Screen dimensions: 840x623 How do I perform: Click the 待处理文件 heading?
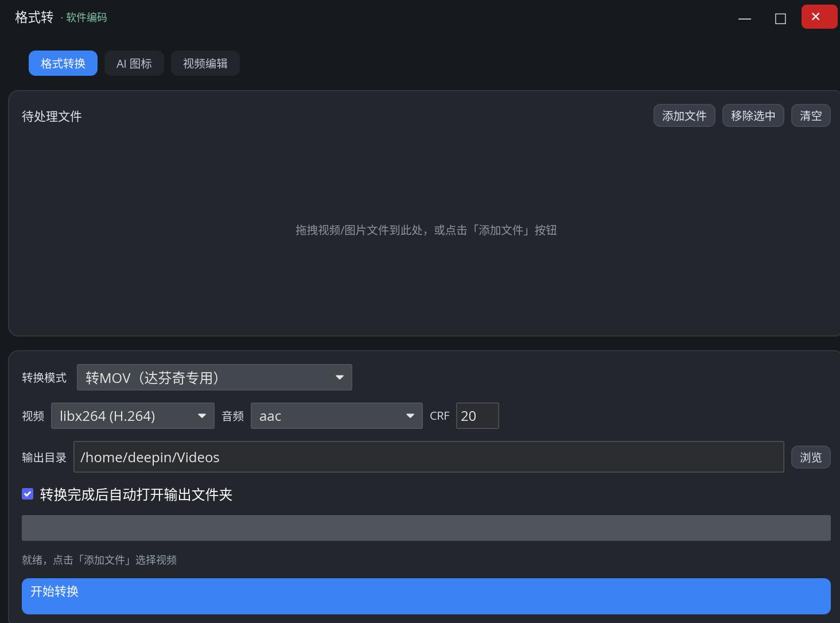pos(52,116)
